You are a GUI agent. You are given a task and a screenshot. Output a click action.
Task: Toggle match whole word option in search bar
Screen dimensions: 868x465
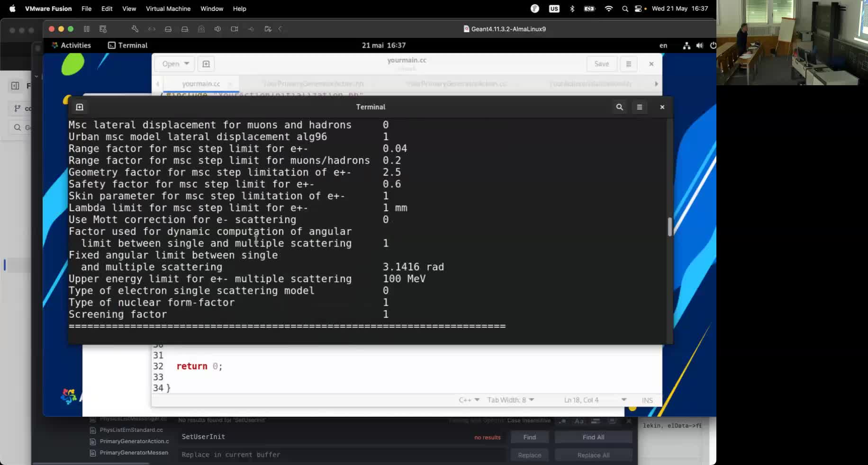tap(596, 421)
